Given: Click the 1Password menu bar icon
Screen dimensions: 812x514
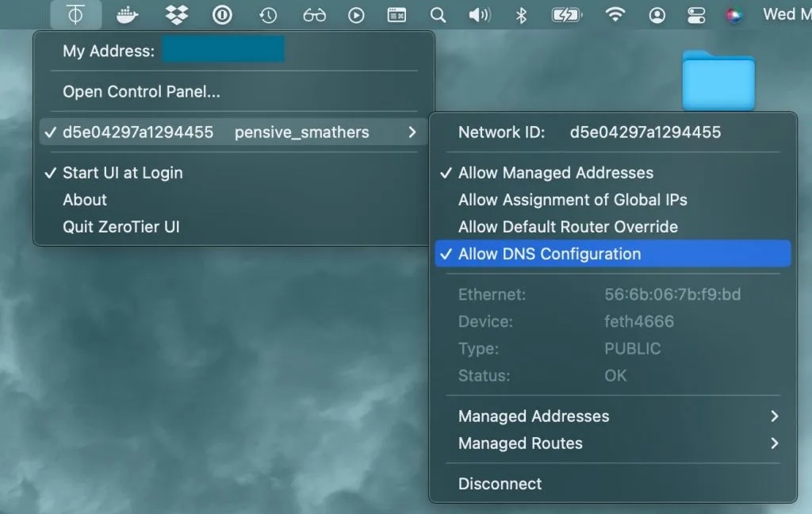Looking at the screenshot, I should pos(222,15).
